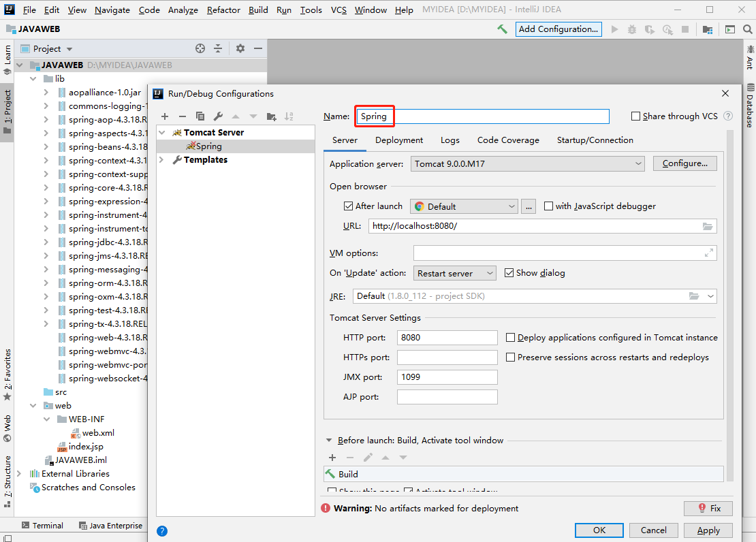756x542 pixels.
Task: Collapse the WEB-INF folder node
Action: coord(47,419)
